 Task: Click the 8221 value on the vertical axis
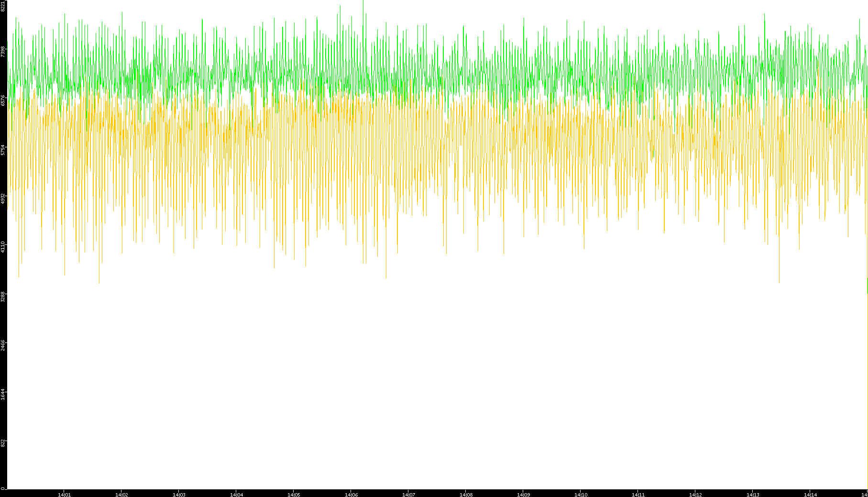3,6
